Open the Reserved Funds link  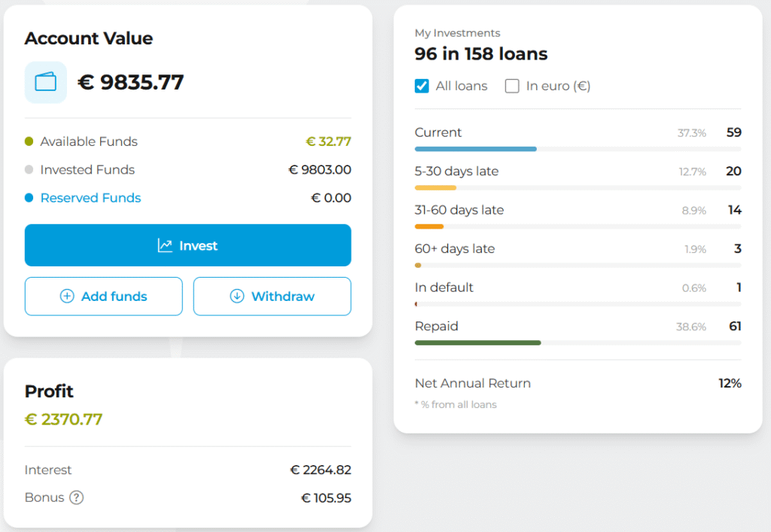(x=90, y=198)
